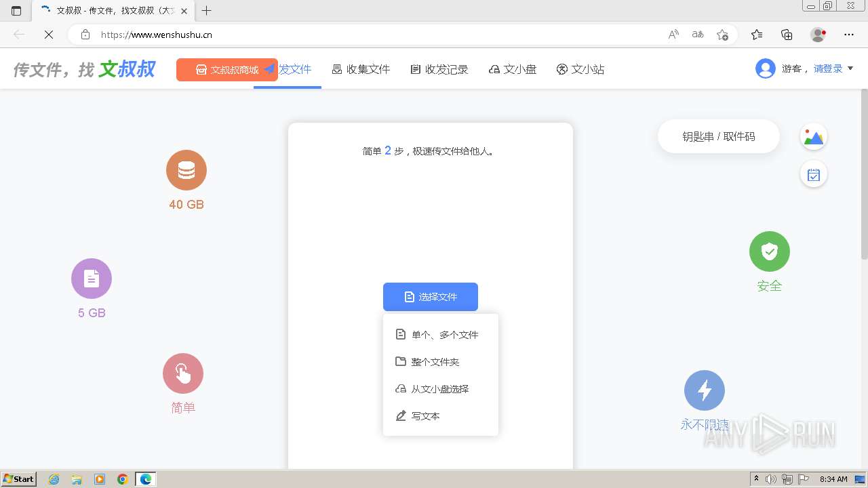The width and height of the screenshot is (868, 488).
Task: Show hidden system tray icons
Action: click(x=756, y=479)
